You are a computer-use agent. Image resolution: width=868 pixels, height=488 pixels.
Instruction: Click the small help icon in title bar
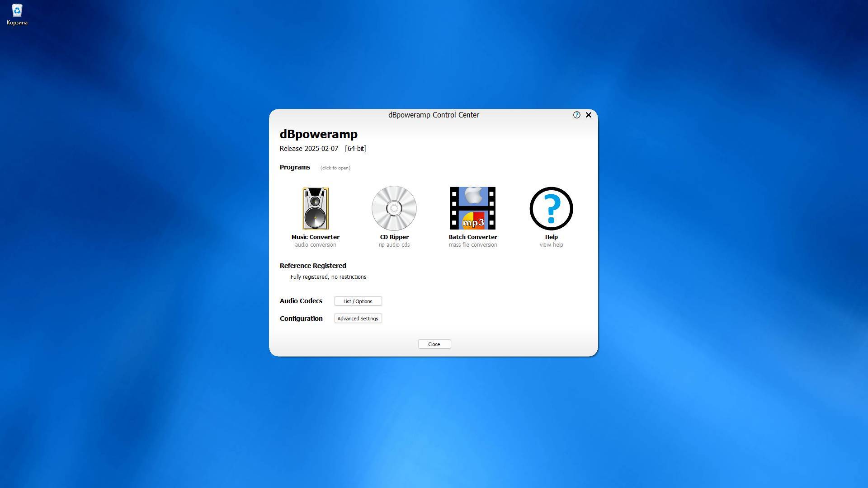point(577,115)
